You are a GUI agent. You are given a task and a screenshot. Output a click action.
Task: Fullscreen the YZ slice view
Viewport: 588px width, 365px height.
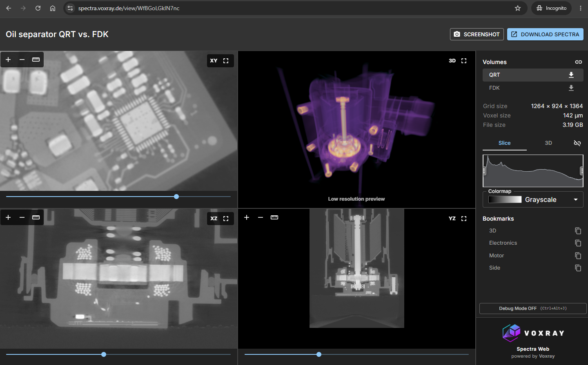point(464,219)
